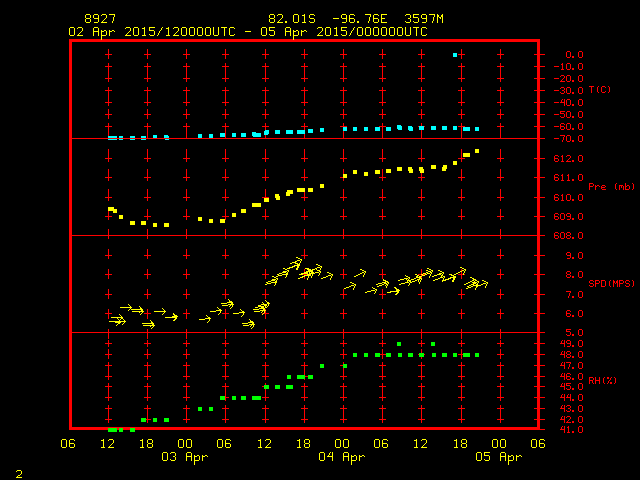Click the 03 Apr date label
Screen dimensions: 640x480
click(184, 457)
